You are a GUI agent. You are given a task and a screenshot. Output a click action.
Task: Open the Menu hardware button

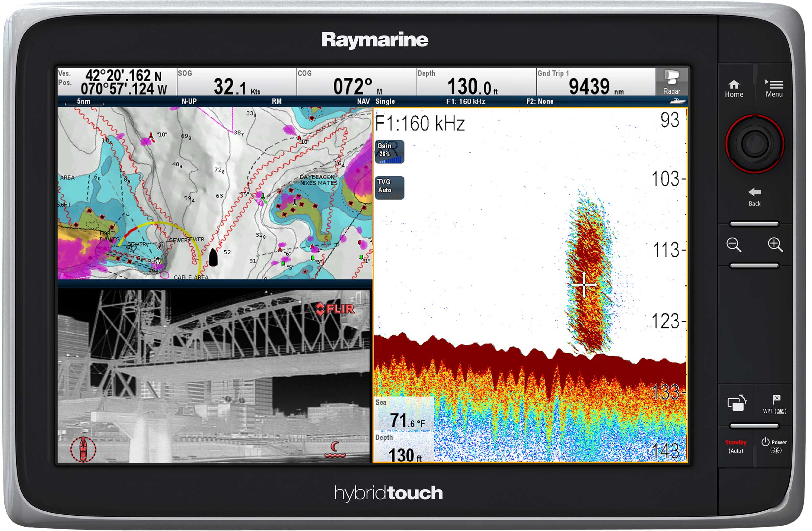click(x=774, y=89)
